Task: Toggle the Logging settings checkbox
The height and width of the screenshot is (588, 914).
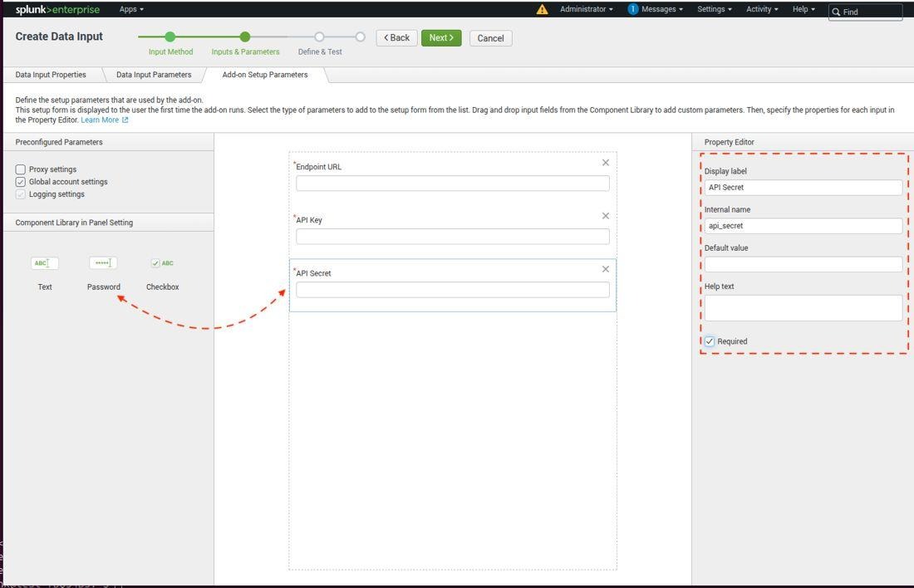Action: pyautogui.click(x=21, y=194)
